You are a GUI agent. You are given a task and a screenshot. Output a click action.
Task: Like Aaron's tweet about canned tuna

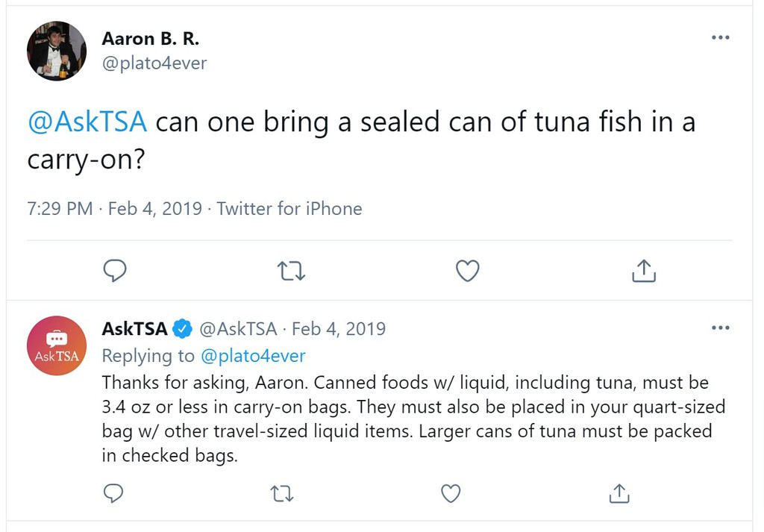pyautogui.click(x=467, y=271)
